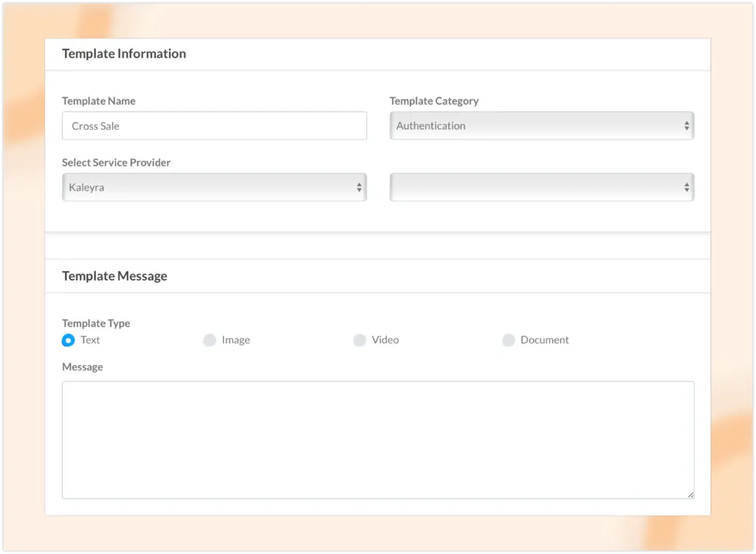Click the Template Information section header

pos(124,54)
